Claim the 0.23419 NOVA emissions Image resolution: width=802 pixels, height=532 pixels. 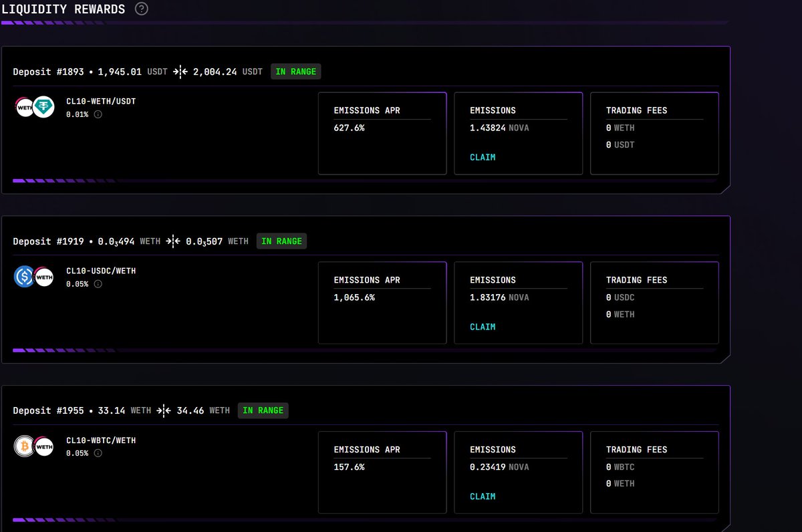[483, 497]
